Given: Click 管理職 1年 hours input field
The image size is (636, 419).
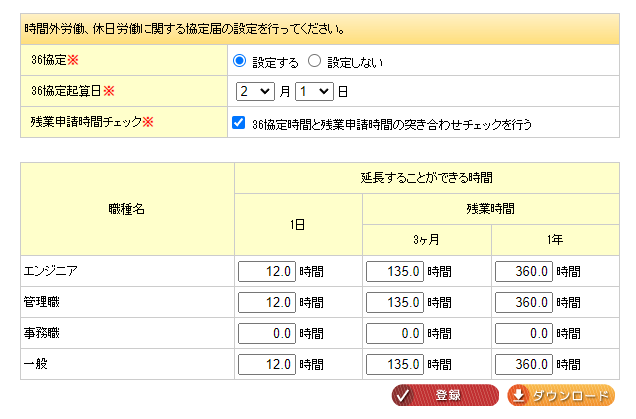Looking at the screenshot, I should (x=523, y=301).
